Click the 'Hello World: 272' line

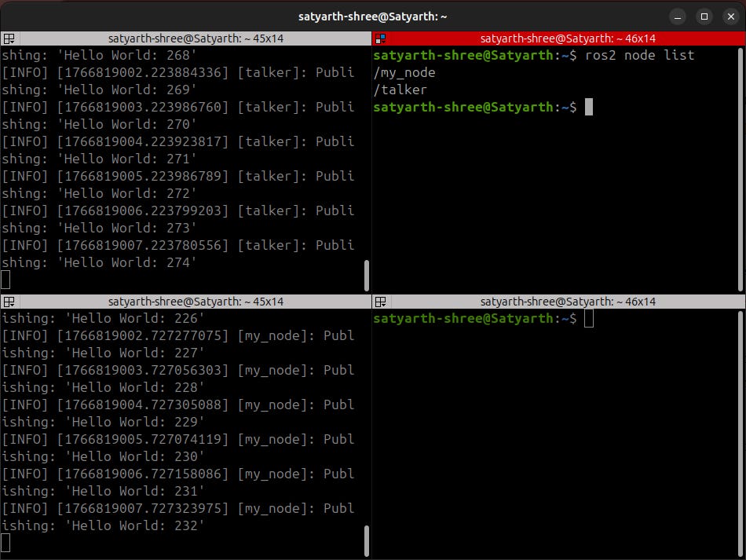tap(98, 194)
